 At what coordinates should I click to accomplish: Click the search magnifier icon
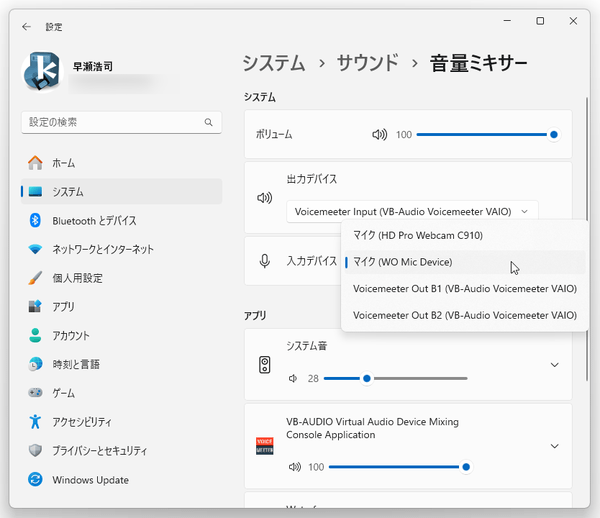coord(209,122)
